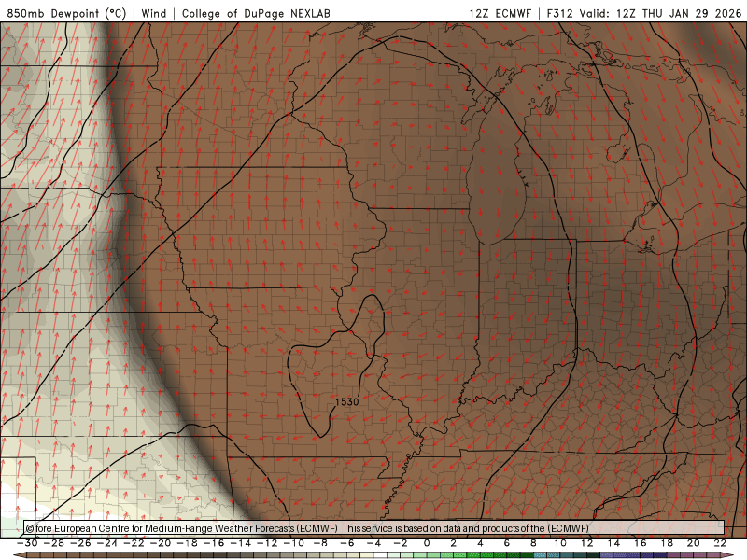The width and height of the screenshot is (747, 560).
Task: Click the 'College of DuPage NEXLAB' header text
Action: (256, 13)
